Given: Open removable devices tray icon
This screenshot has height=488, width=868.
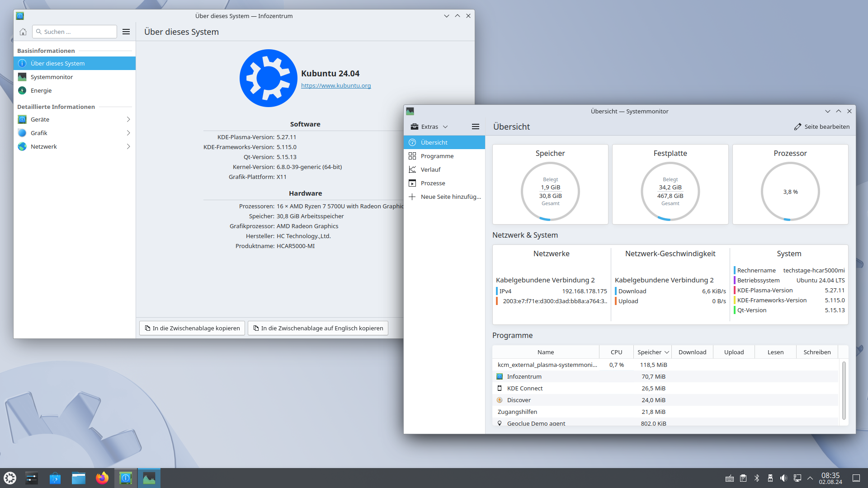Looking at the screenshot, I should coord(770,479).
